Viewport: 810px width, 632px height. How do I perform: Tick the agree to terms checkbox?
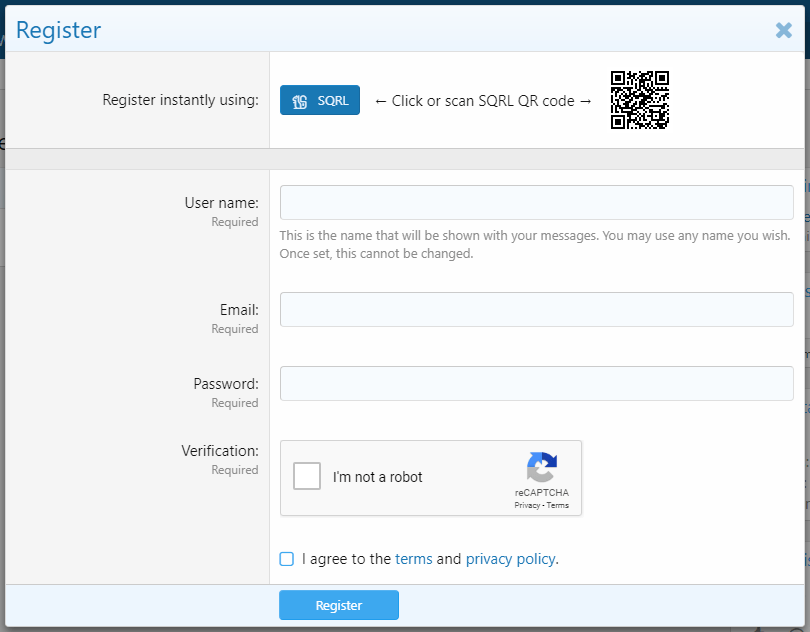[x=287, y=559]
